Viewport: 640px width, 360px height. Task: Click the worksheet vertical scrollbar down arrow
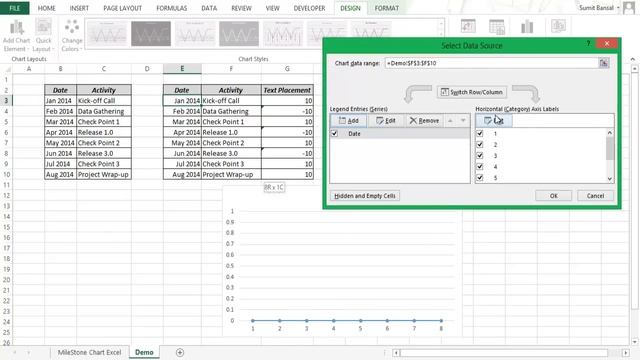pos(634,342)
